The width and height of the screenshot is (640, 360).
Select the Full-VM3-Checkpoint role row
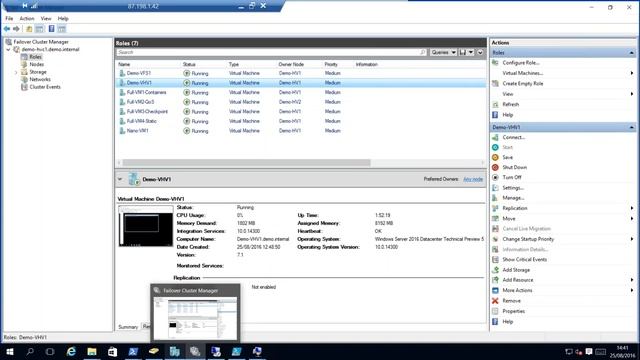(x=301, y=112)
